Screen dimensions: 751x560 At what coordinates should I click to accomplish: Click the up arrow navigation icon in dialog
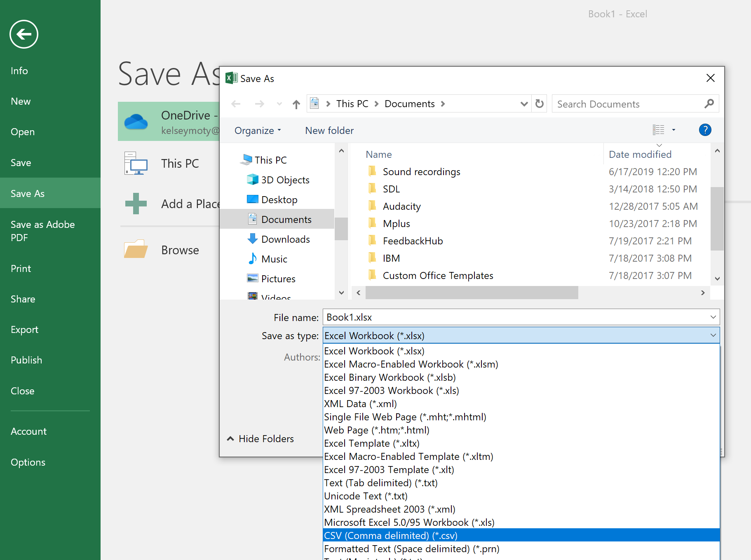(x=296, y=104)
